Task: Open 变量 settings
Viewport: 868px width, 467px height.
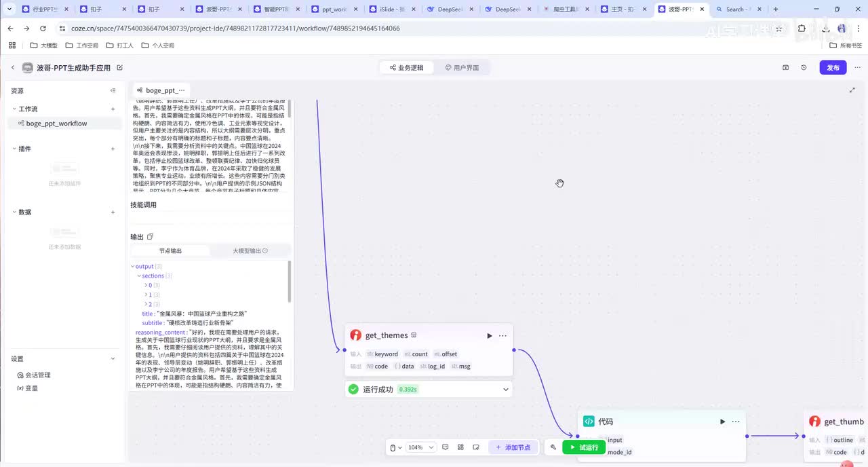Action: pyautogui.click(x=28, y=388)
